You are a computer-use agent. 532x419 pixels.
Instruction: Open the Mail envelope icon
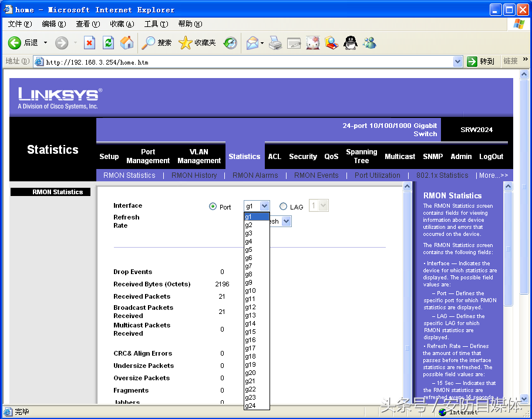[x=252, y=43]
